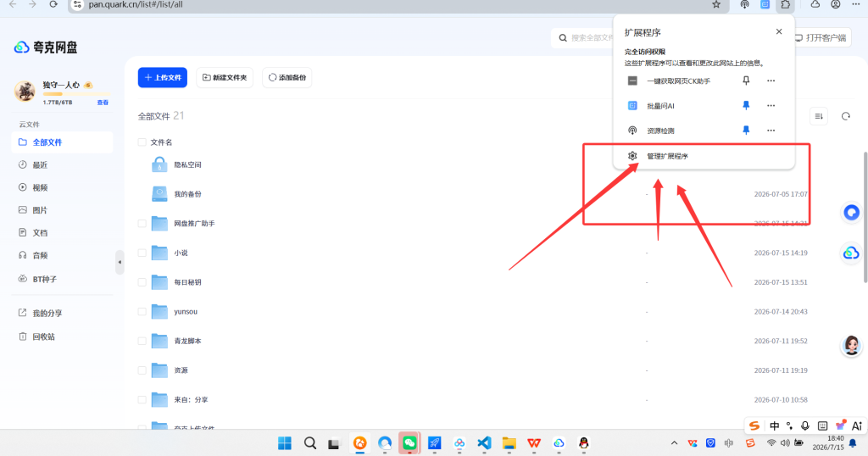Click the 夸克网盘 logo

(46, 47)
